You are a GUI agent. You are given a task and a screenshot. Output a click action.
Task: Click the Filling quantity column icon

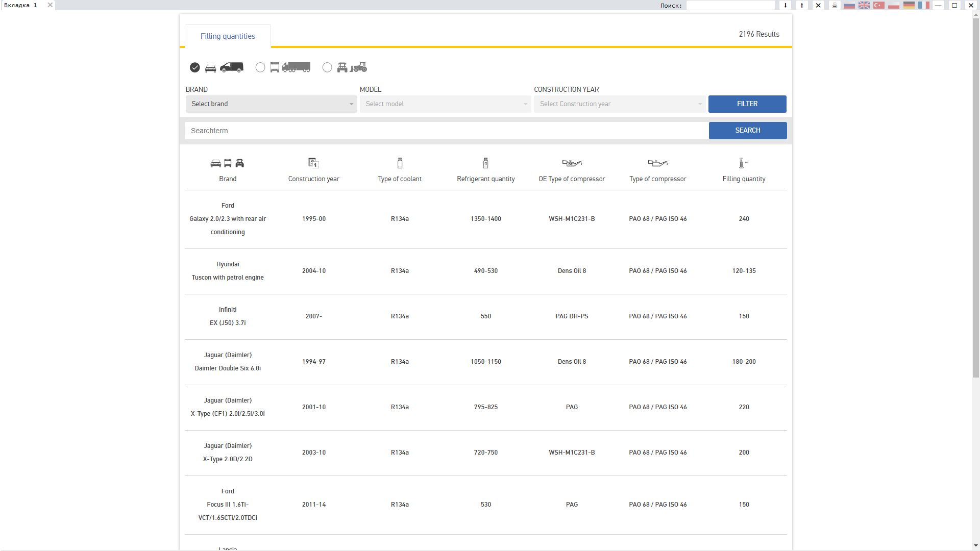743,163
